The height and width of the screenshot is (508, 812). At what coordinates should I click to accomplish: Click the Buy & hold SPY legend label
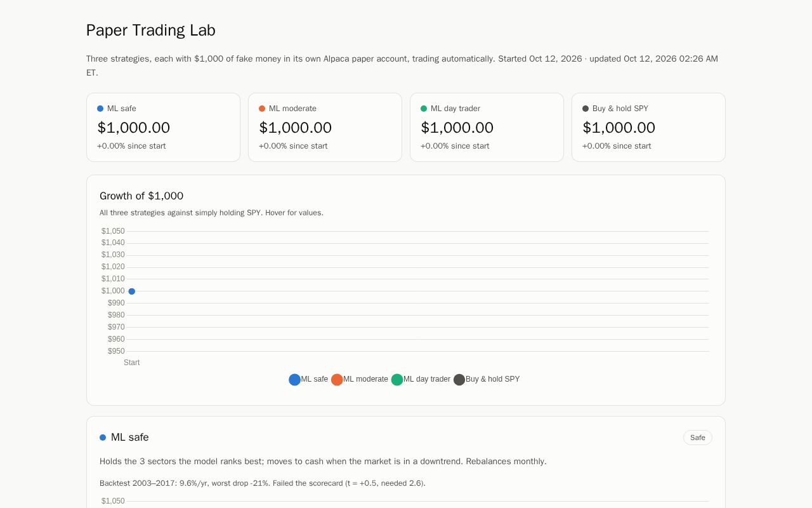493,379
